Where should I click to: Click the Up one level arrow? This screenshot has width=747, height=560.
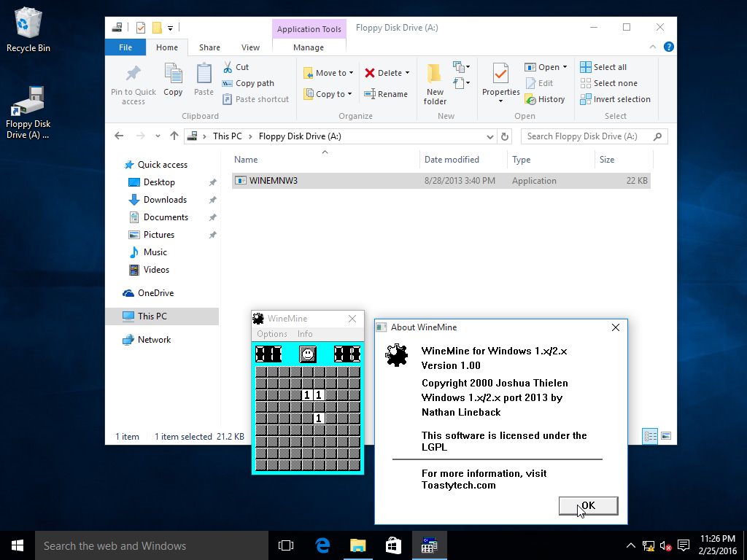174,136
